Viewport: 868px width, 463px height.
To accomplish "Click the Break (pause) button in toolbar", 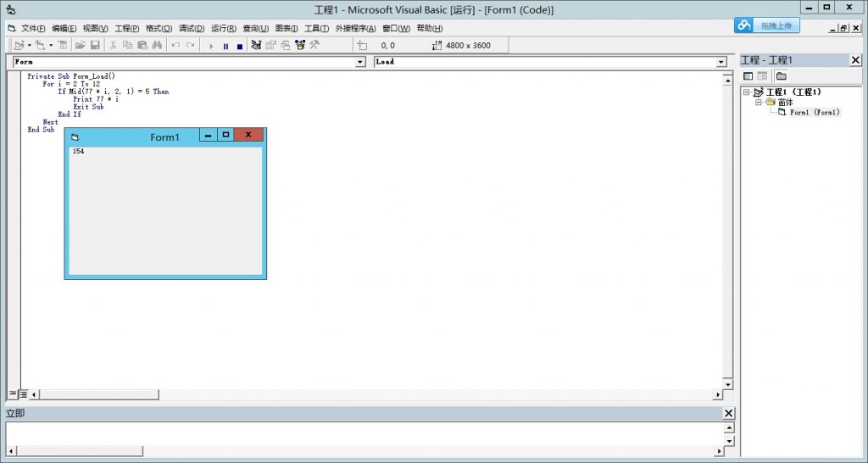I will point(225,46).
